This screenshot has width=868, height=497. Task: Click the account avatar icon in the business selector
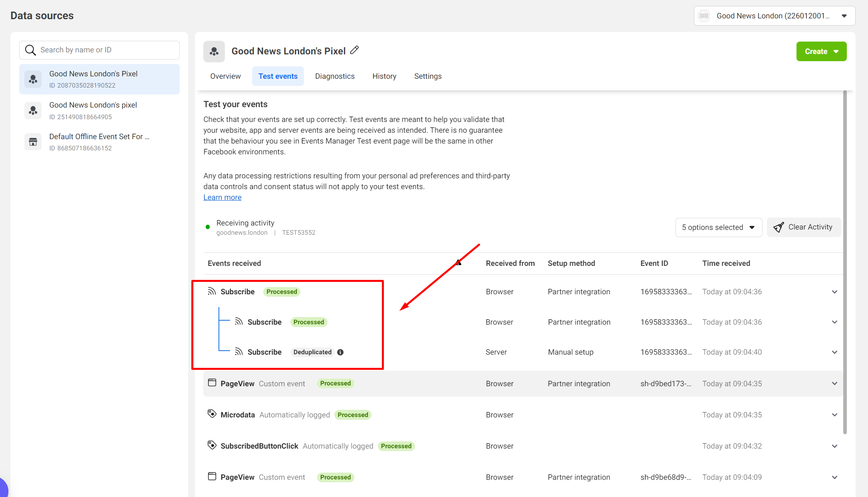click(x=704, y=16)
